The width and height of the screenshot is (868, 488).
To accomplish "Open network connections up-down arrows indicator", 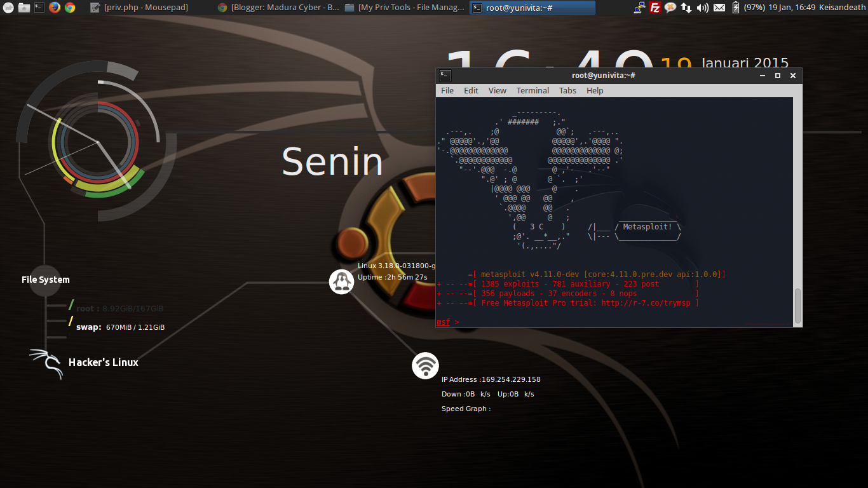I will point(686,8).
